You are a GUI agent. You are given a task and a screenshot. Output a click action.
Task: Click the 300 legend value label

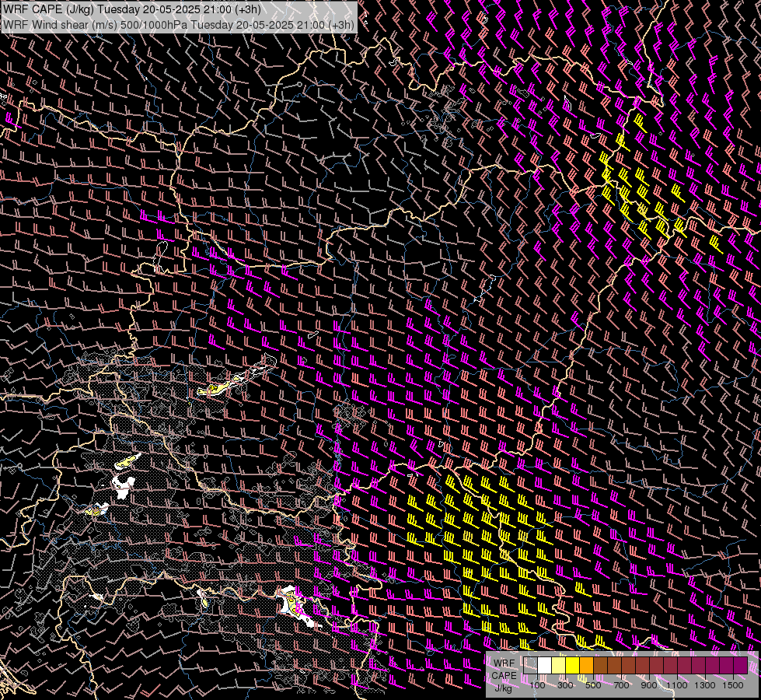[x=565, y=685]
